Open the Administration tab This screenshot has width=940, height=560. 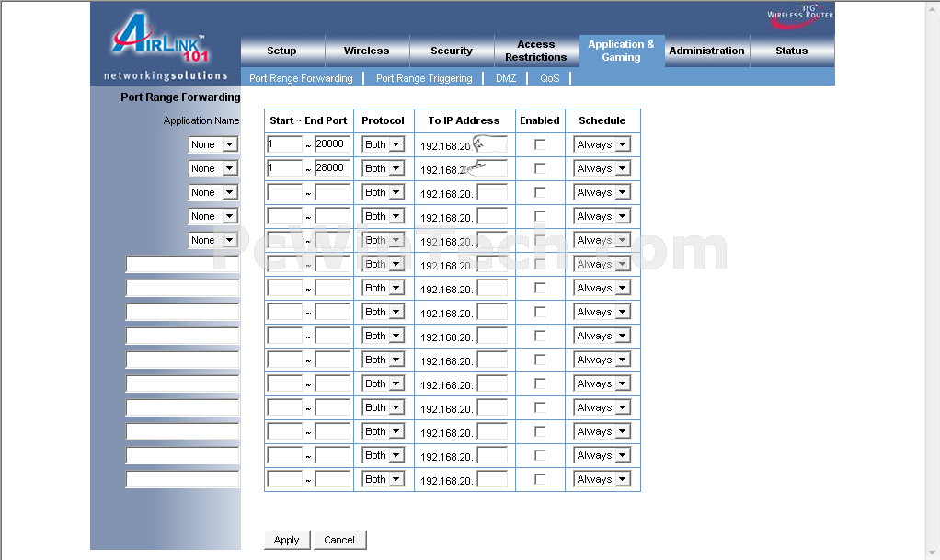pyautogui.click(x=706, y=51)
